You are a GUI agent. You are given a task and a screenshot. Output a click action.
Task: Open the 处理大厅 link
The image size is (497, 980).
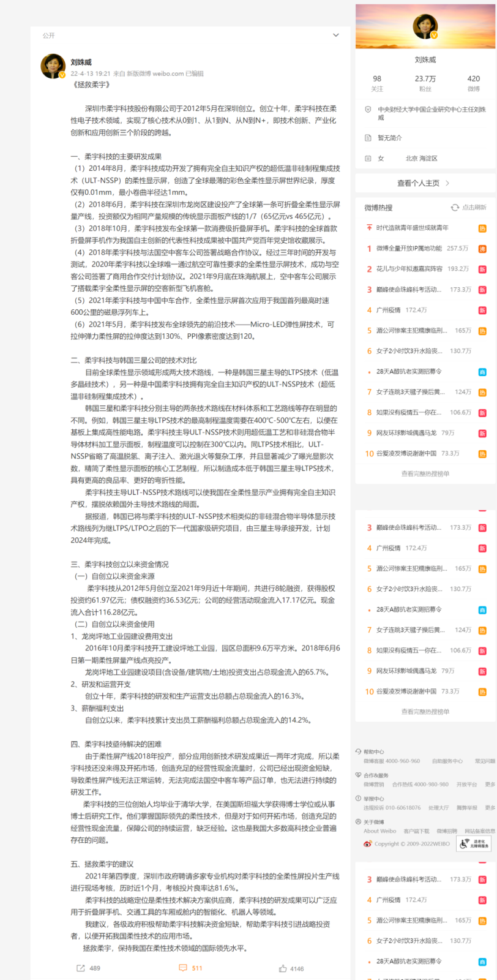pyautogui.click(x=439, y=808)
